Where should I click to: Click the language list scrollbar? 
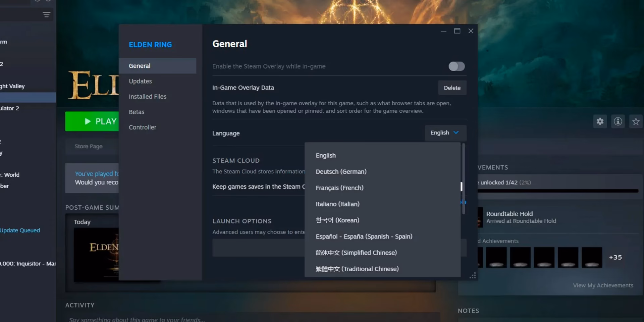pos(464,179)
